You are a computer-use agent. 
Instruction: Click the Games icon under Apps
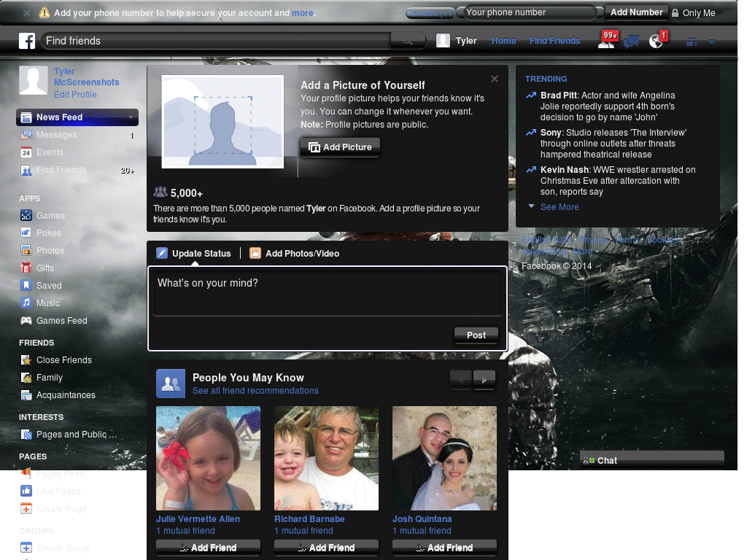tap(26, 215)
